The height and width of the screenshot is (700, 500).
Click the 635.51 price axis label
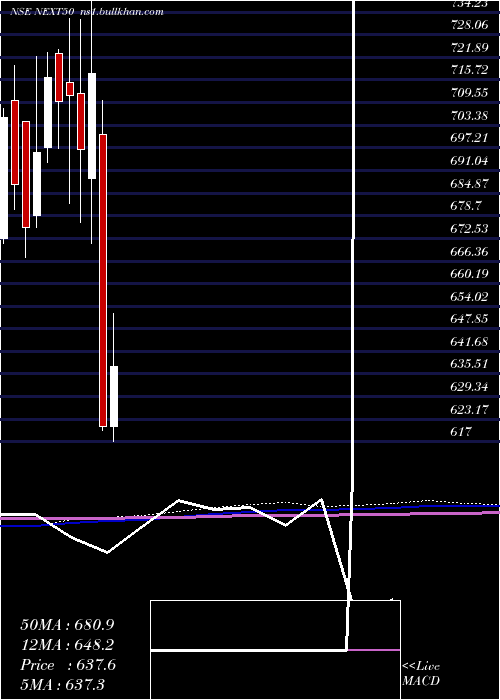[469, 364]
